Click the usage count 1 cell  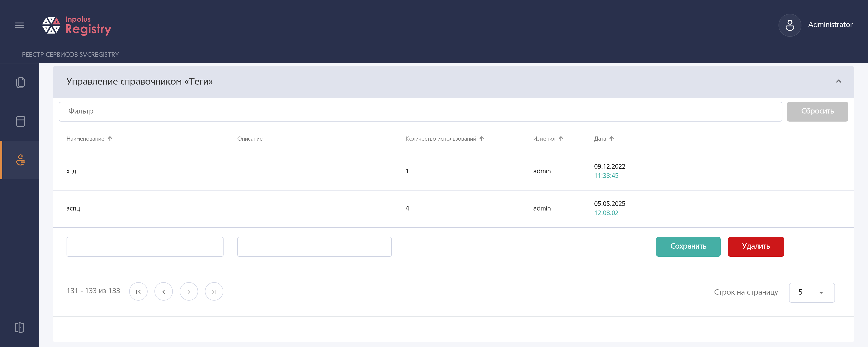(407, 171)
